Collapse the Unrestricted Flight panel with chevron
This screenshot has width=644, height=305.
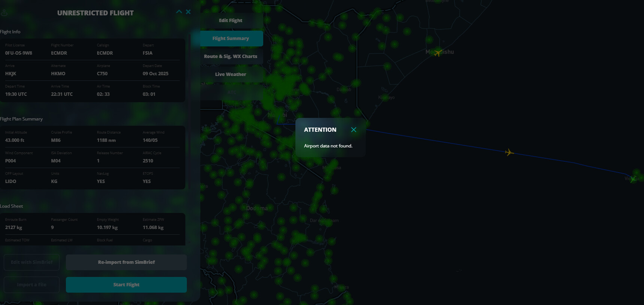tap(179, 12)
